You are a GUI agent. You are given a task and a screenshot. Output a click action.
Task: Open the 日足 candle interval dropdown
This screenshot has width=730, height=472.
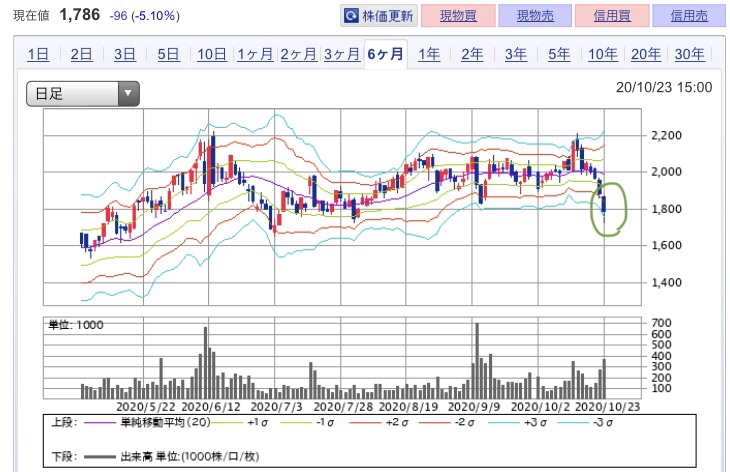point(83,94)
